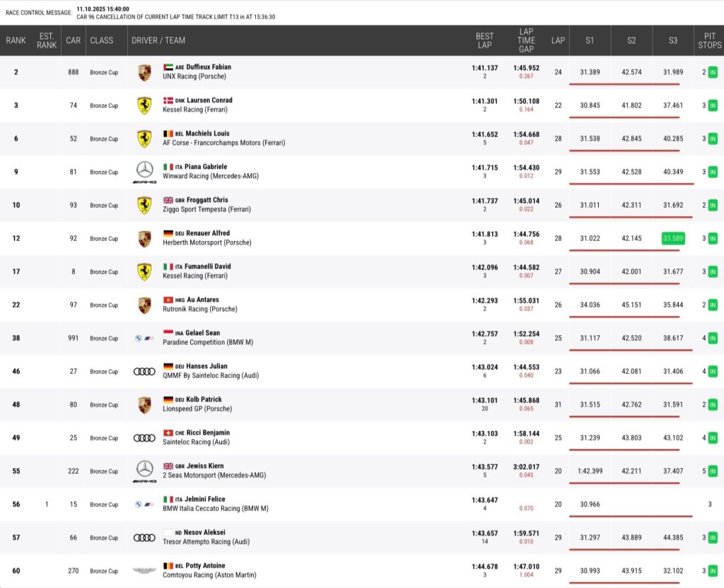Click the Danish flag next to Laursen Conrad

pos(168,100)
